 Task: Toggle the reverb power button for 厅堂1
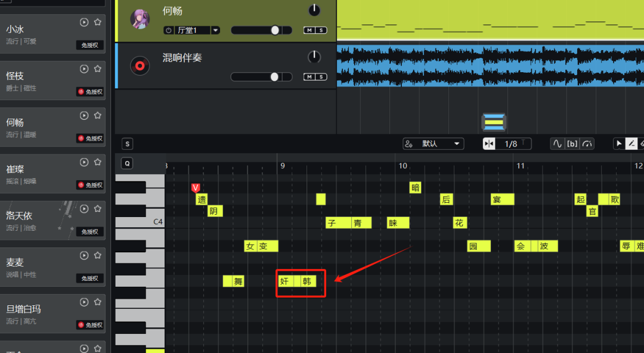tap(169, 30)
